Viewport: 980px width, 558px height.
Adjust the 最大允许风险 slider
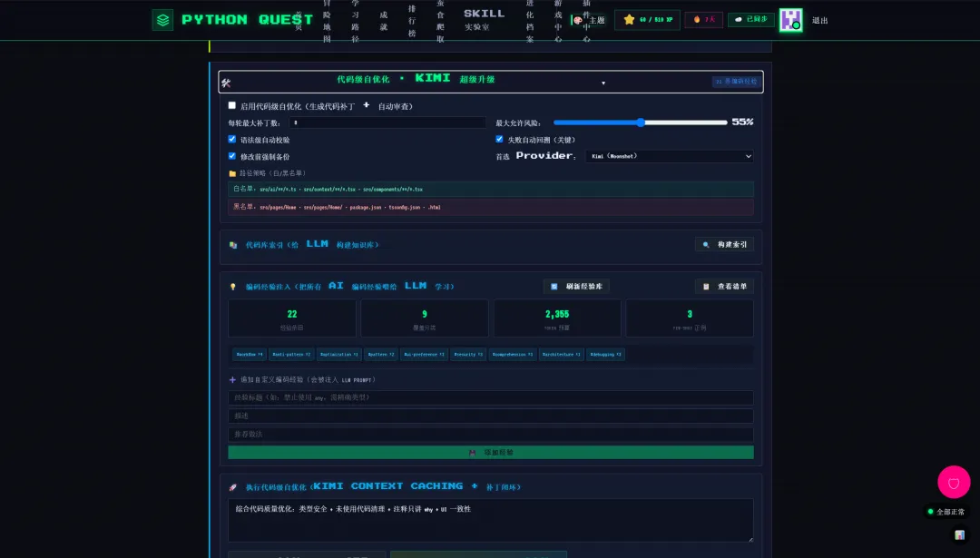[x=640, y=122]
